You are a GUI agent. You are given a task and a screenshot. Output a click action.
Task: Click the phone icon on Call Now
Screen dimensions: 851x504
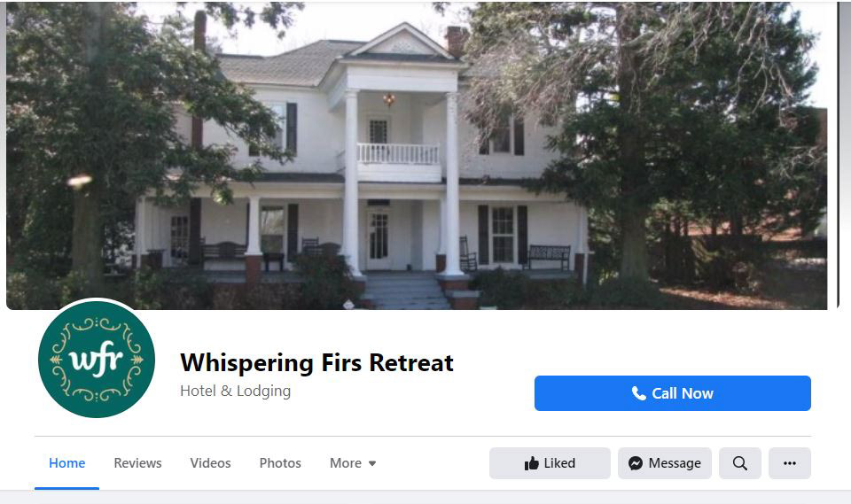639,393
